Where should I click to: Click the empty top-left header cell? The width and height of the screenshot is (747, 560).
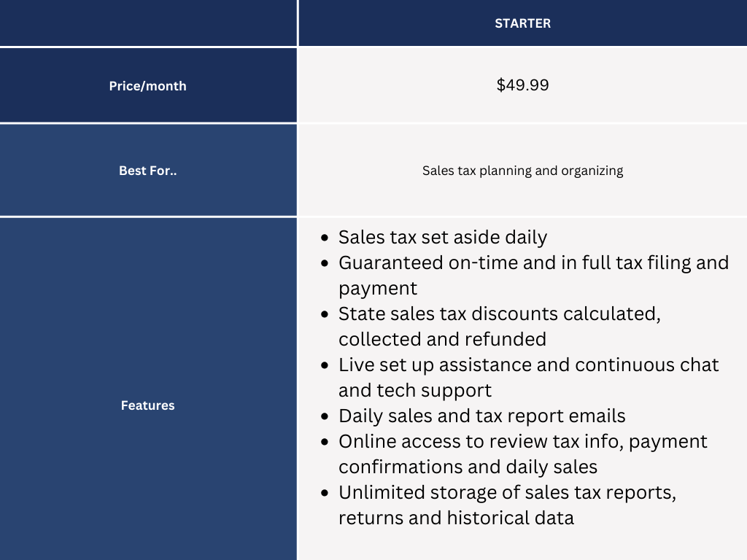[x=148, y=23]
